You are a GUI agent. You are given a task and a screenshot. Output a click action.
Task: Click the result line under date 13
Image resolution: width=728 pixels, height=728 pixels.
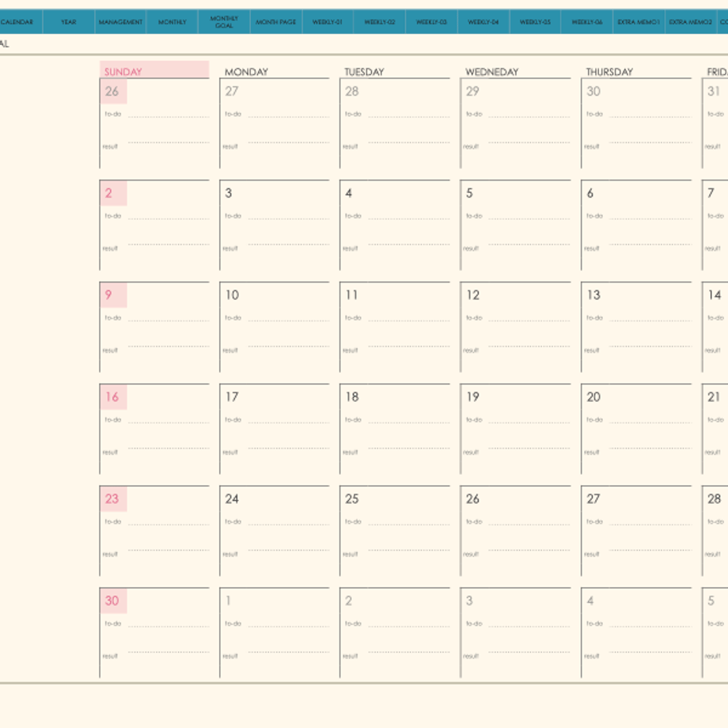pos(650,346)
